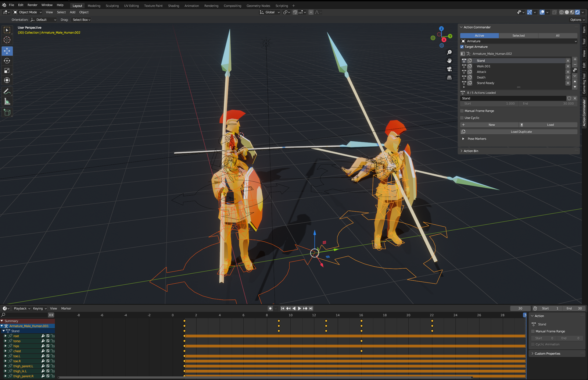This screenshot has height=380, width=588.
Task: Open the Render menu
Action: pos(32,5)
